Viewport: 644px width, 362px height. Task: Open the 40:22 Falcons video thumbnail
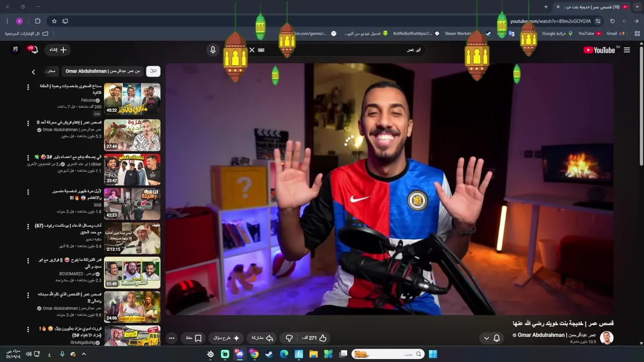pos(132,99)
